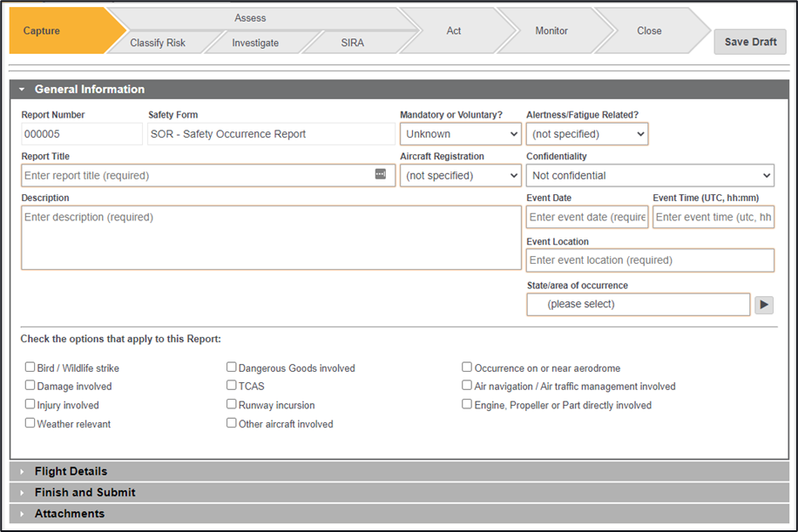Check the Bird / Wildlife strike box

point(30,367)
